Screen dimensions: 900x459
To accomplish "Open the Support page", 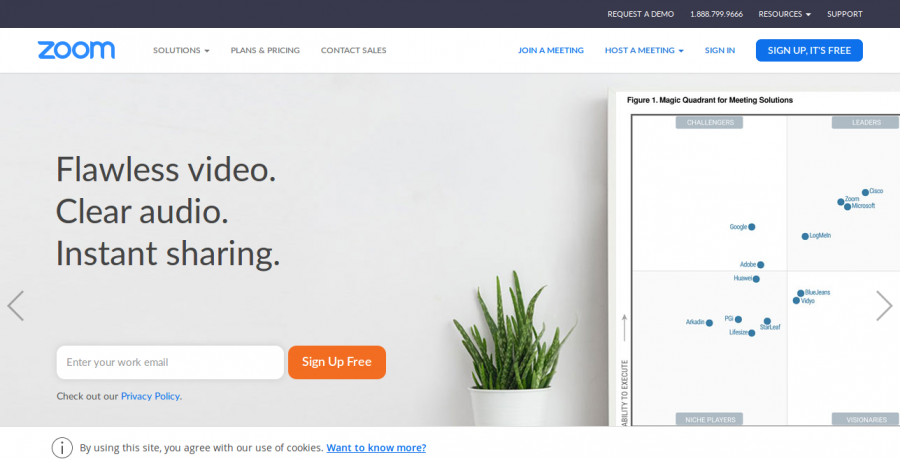I will coord(844,14).
